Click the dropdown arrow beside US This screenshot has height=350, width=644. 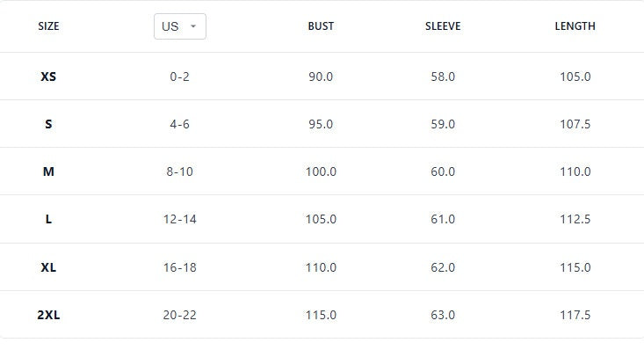click(193, 26)
